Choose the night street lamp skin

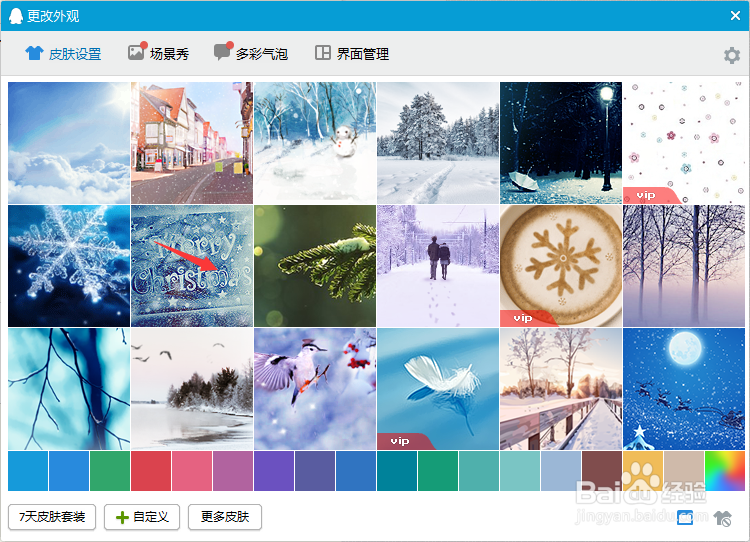tap(561, 143)
